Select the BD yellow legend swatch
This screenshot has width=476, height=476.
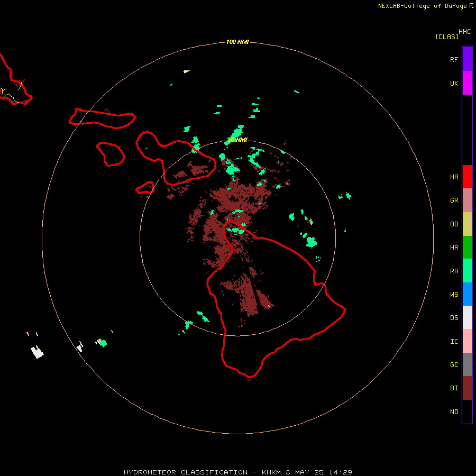click(467, 224)
